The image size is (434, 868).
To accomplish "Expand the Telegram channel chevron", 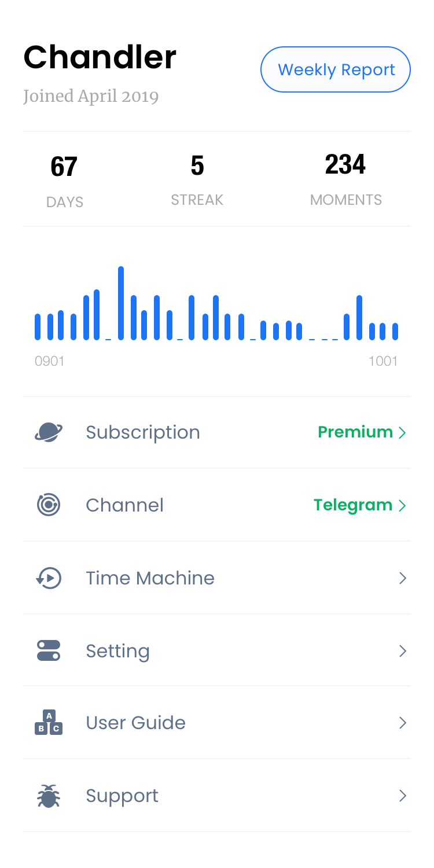I will [403, 505].
